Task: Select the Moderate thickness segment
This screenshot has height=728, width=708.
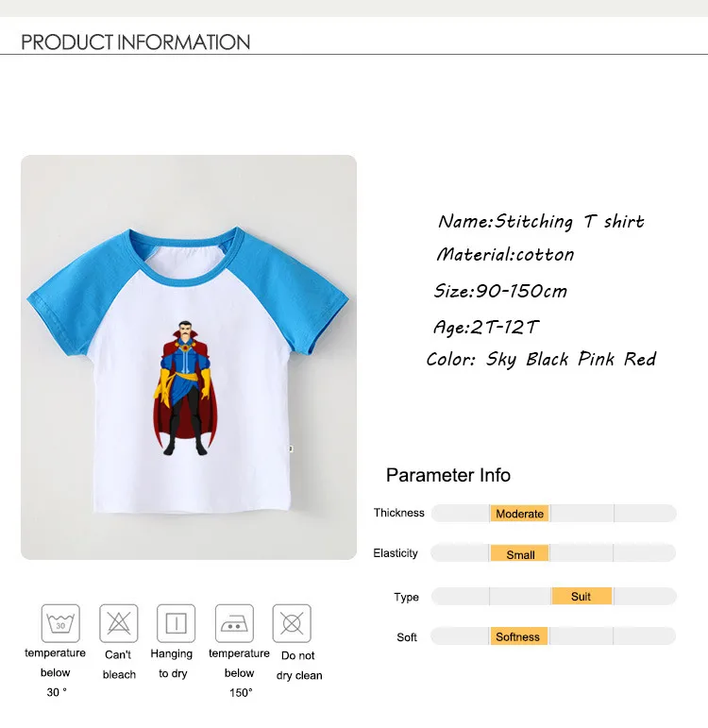Action: click(519, 514)
